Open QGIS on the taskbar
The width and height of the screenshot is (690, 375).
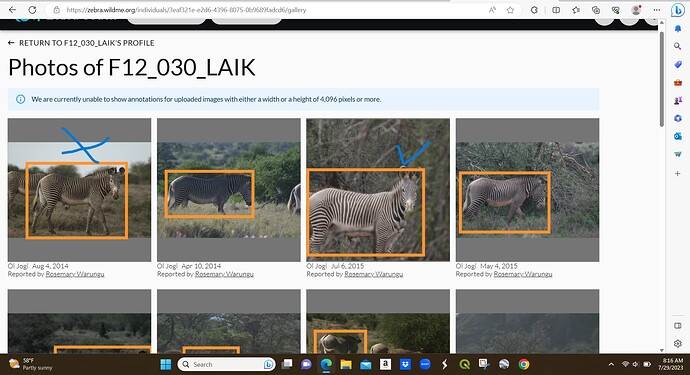coord(464,364)
